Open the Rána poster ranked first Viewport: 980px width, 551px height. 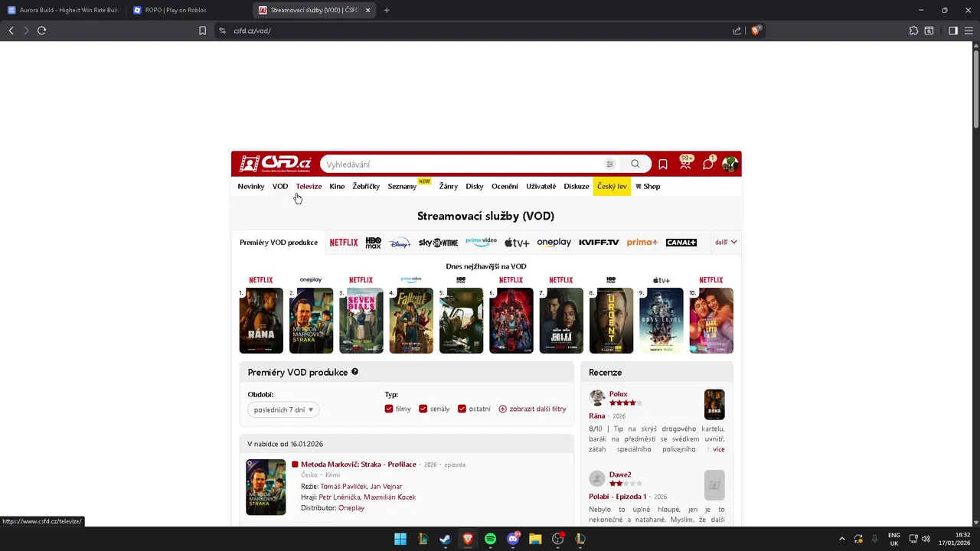click(261, 321)
